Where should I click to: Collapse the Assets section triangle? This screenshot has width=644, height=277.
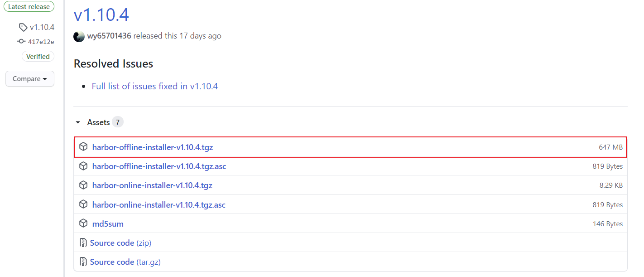78,122
